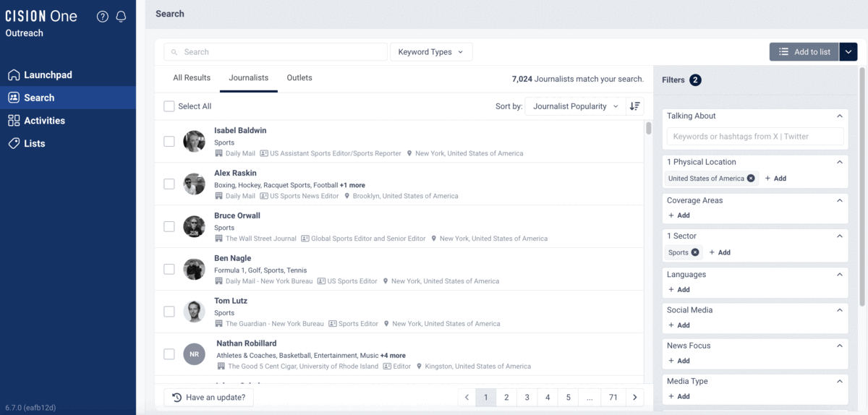The image size is (868, 415).
Task: Jump to page 71 of results
Action: tap(613, 397)
